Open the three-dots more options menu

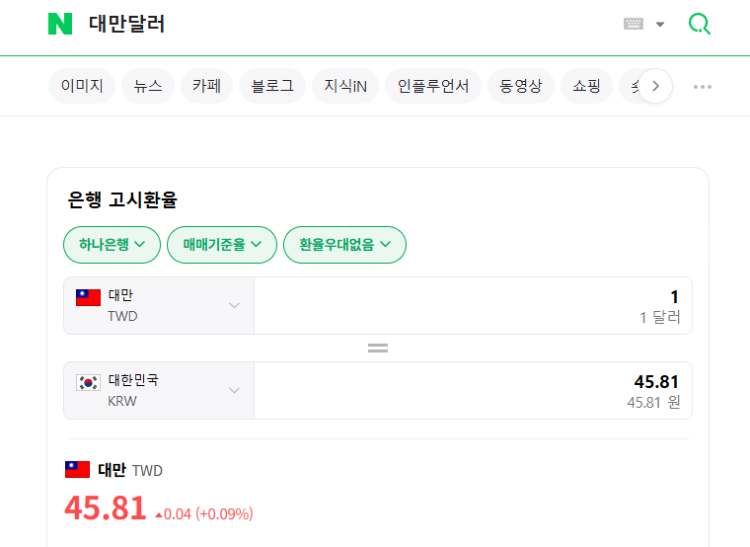702,87
